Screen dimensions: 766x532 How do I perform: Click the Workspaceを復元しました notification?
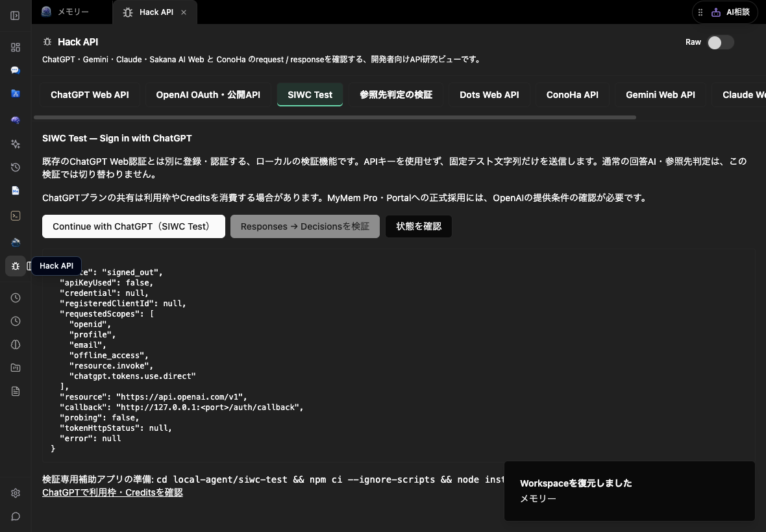point(629,490)
